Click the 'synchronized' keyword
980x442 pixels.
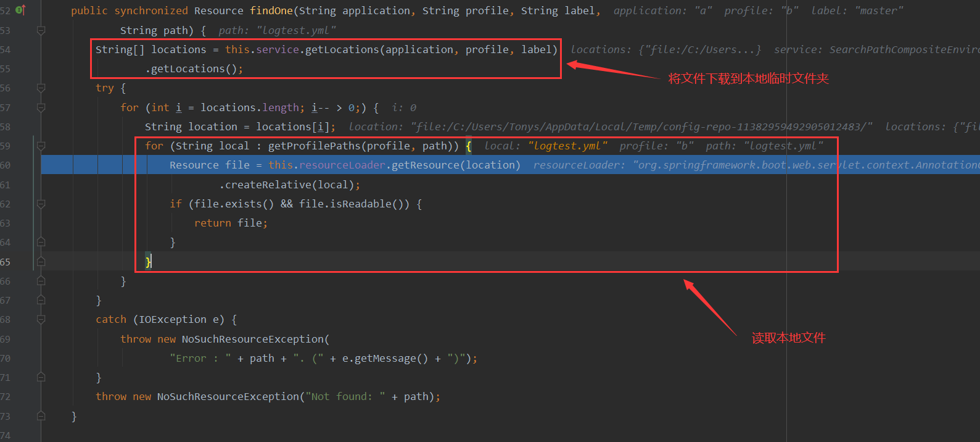coord(151,10)
